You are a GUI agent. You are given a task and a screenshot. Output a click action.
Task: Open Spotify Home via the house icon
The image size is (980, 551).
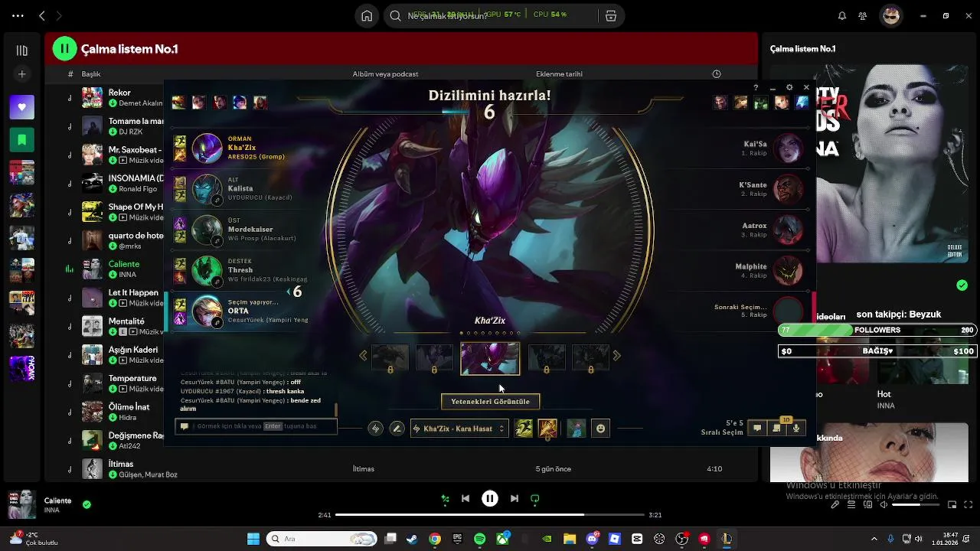pyautogui.click(x=367, y=15)
